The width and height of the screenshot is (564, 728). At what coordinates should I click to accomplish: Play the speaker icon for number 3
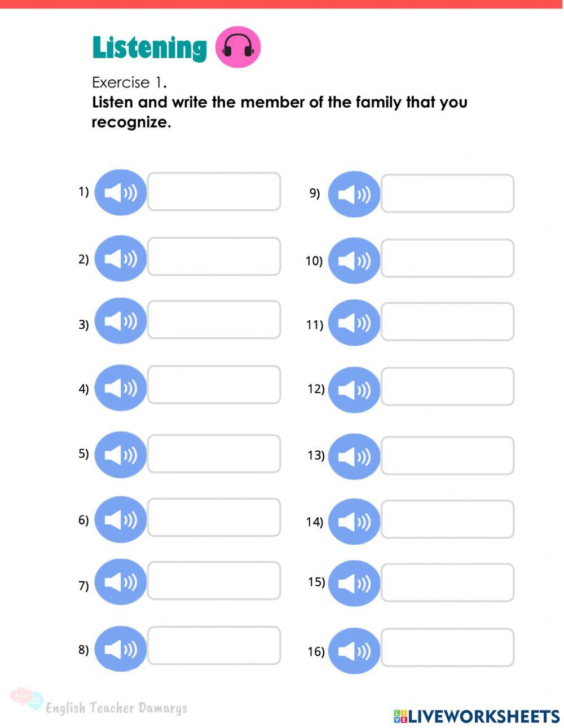point(120,321)
